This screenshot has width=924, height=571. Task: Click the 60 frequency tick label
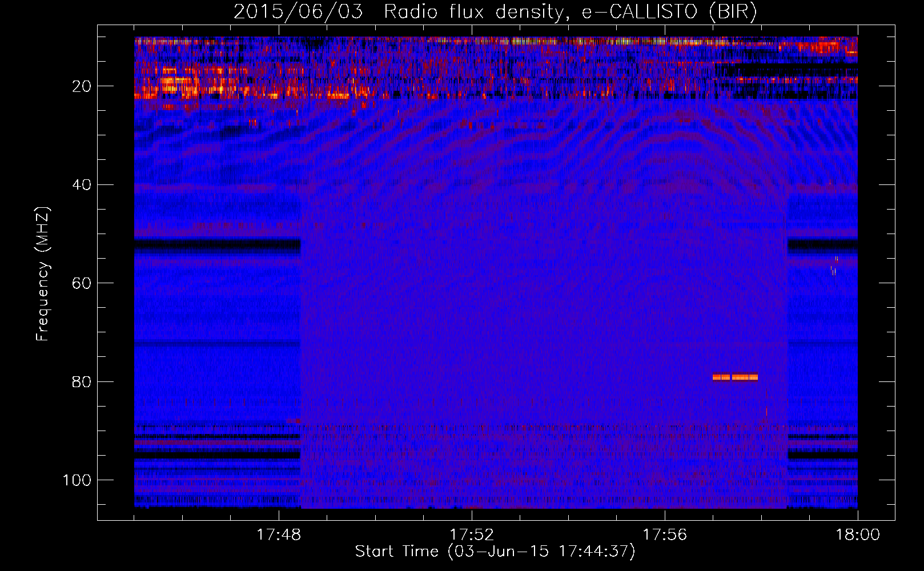click(x=82, y=283)
